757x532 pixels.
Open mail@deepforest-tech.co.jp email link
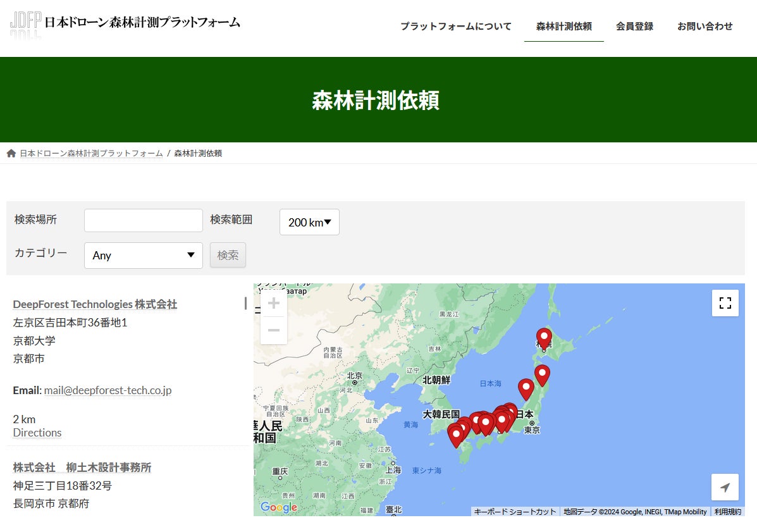[108, 390]
